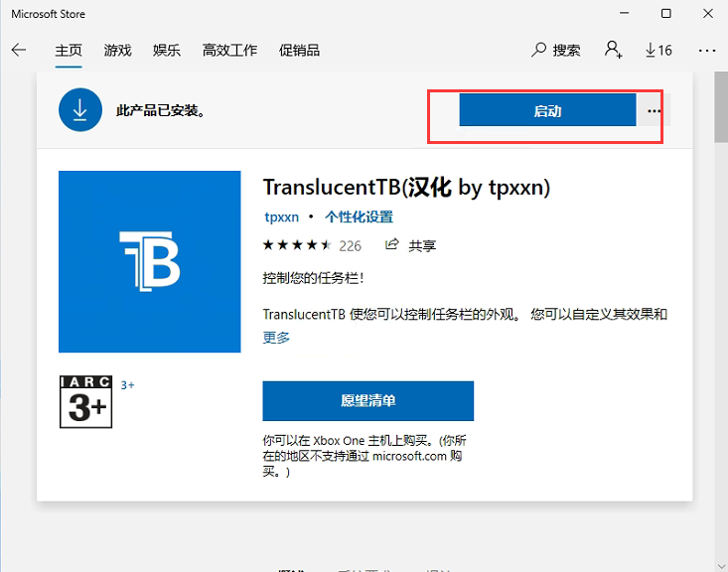The image size is (728, 572).
Task: Switch to the 游戏 tab
Action: (x=117, y=50)
